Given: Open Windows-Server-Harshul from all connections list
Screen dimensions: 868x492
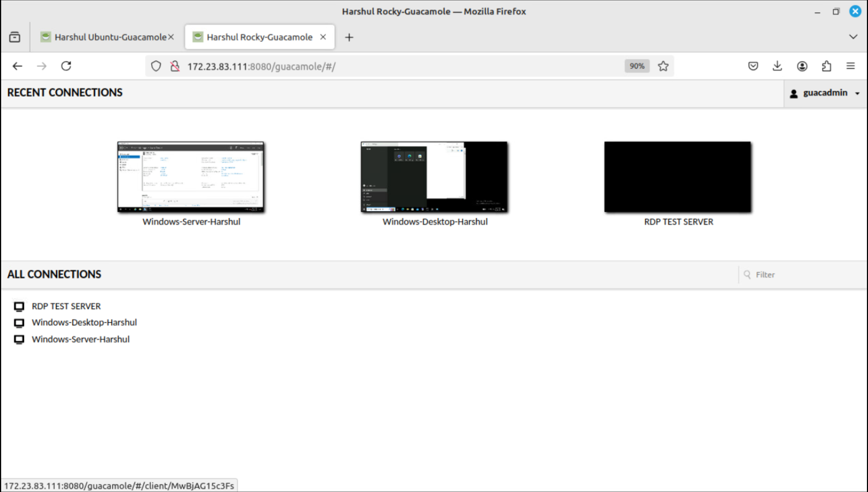Looking at the screenshot, I should [x=81, y=339].
